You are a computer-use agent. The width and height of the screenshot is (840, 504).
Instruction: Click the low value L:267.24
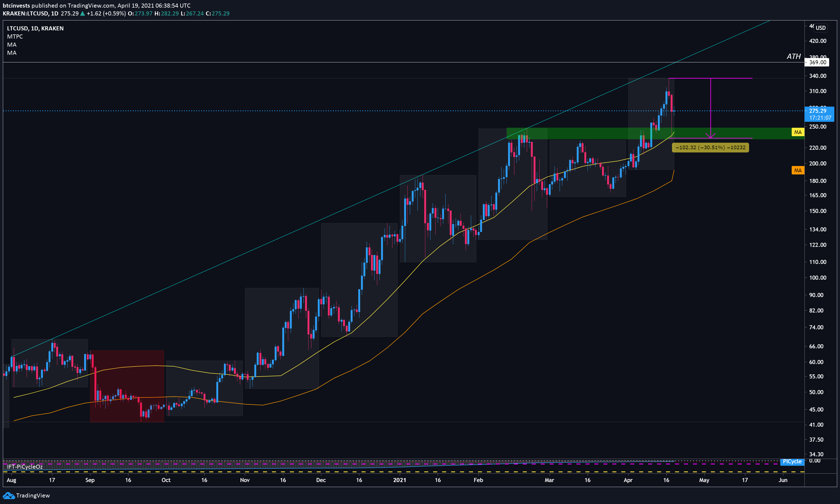click(192, 14)
